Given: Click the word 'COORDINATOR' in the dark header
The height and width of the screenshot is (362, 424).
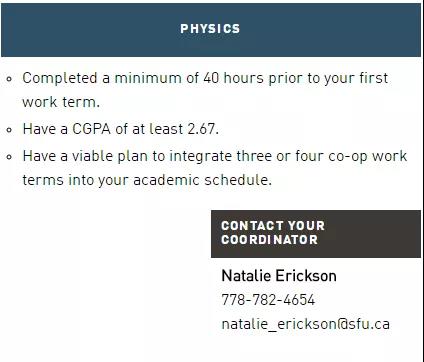Looking at the screenshot, I should coord(269,240).
